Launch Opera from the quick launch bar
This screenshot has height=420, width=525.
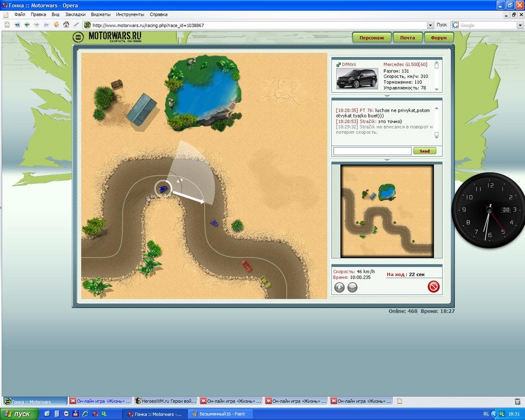point(95,414)
